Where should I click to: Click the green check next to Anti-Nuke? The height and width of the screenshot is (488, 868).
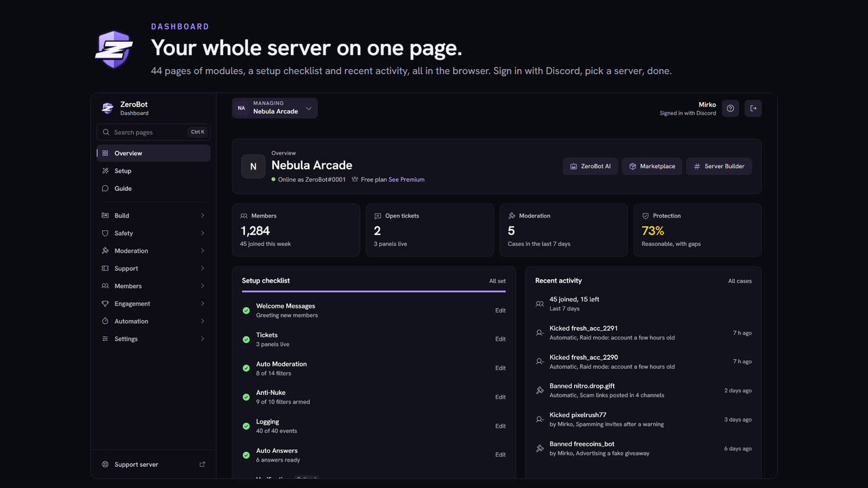(246, 397)
